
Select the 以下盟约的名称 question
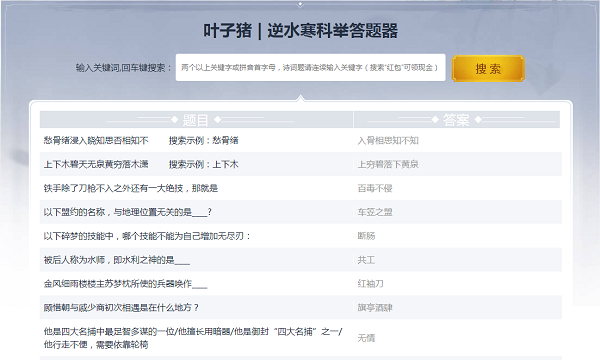pyautogui.click(x=128, y=212)
